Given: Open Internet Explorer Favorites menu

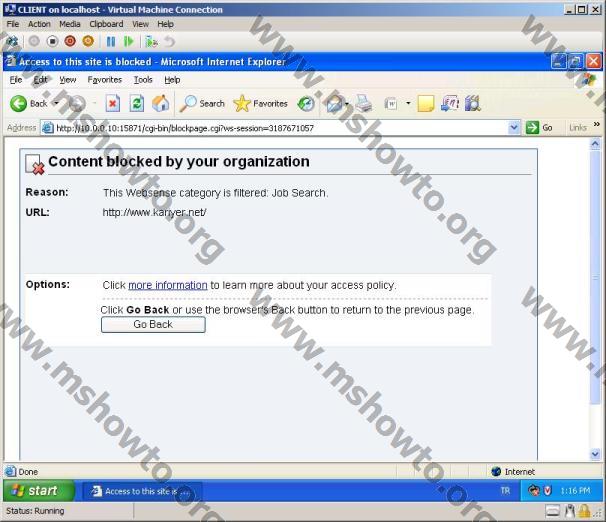Looking at the screenshot, I should point(104,80).
